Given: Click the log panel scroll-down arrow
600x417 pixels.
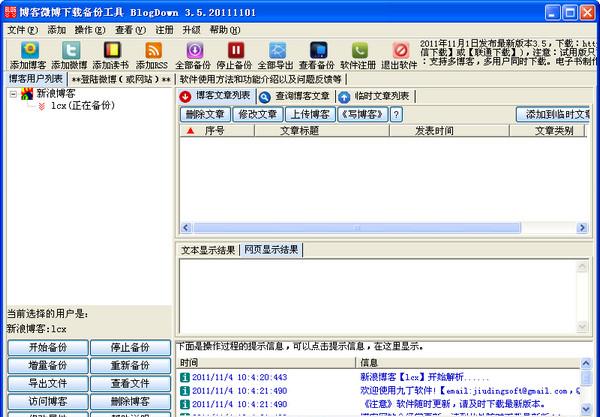Looking at the screenshot, I should pyautogui.click(x=586, y=409).
